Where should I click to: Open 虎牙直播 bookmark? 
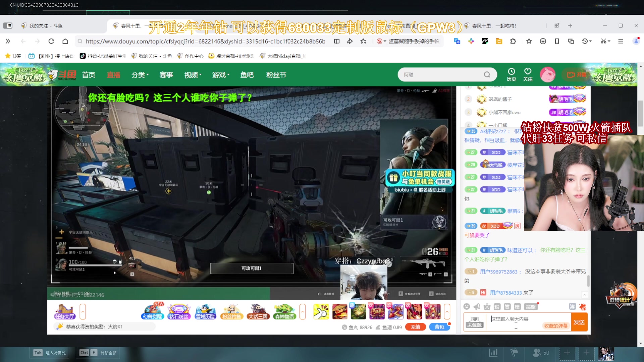tap(231, 56)
